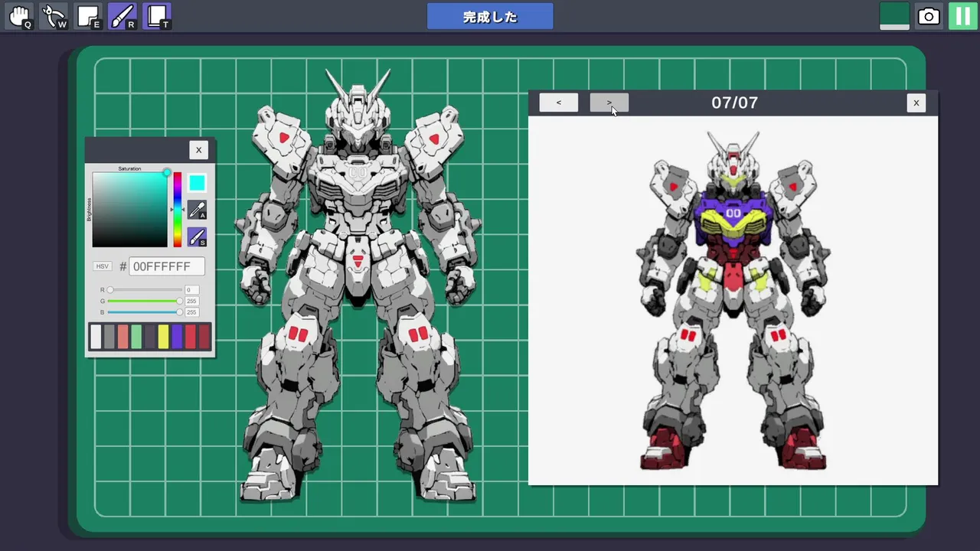
Task: Pick the dark slate palette swatch
Action: (x=150, y=337)
